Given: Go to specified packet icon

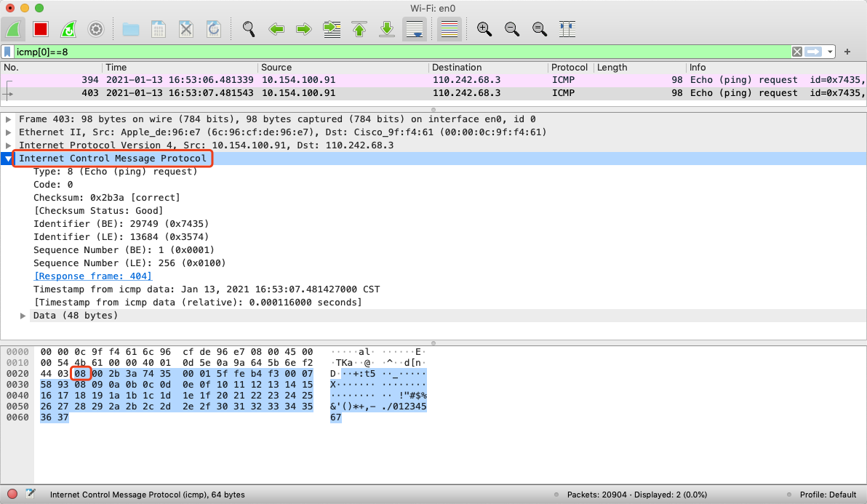Looking at the screenshot, I should click(332, 29).
